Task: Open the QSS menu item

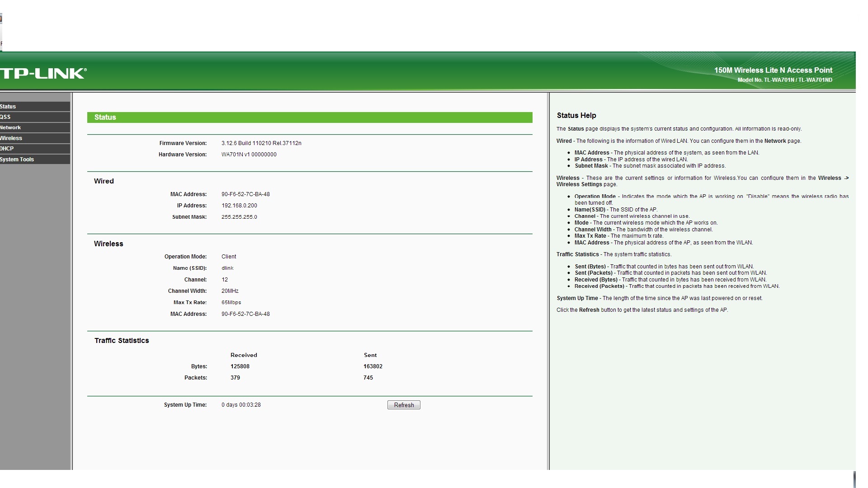Action: point(5,117)
